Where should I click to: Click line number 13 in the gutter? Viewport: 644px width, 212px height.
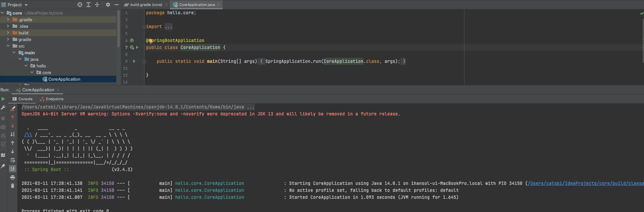[x=125, y=75]
